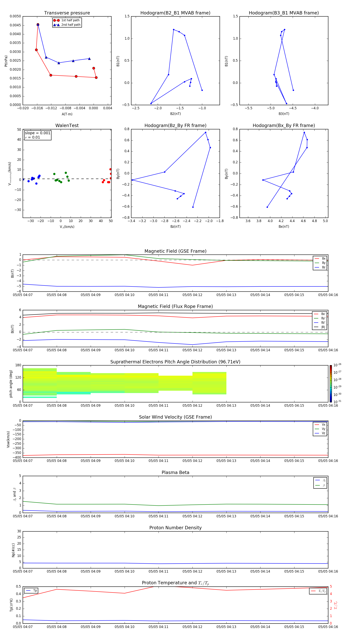The height and width of the screenshot is (644, 351).
Task: Click the "Bz(nT)" horizontal axis label
Action: 175,227
